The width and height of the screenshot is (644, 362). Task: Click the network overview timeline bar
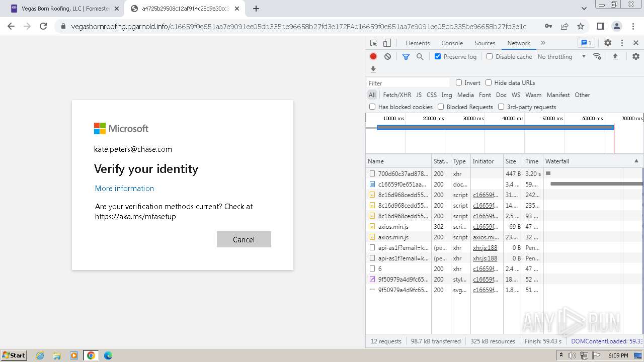click(495, 127)
